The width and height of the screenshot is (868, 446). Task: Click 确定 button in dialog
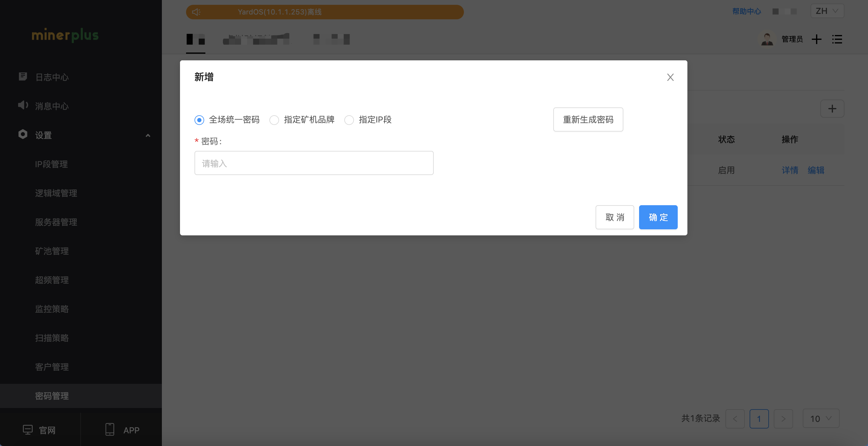point(658,217)
